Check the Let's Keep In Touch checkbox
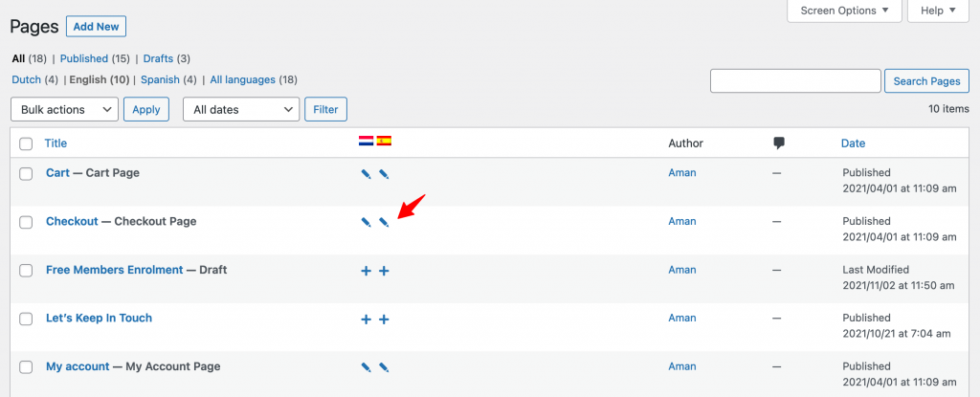 [26, 319]
